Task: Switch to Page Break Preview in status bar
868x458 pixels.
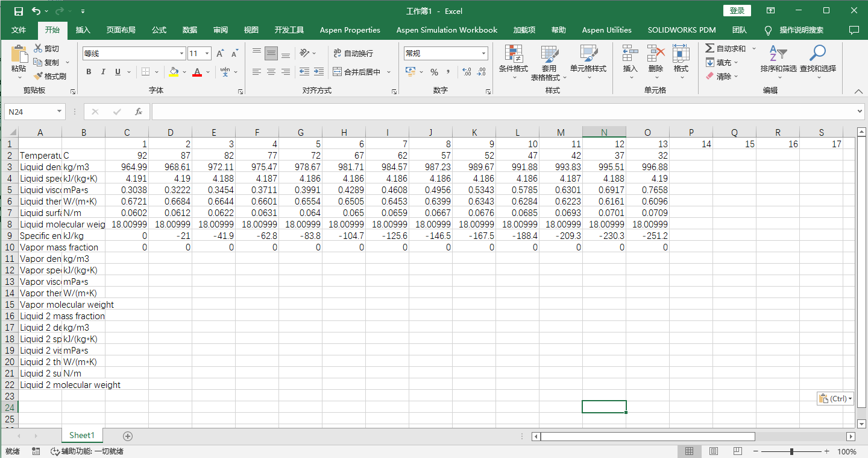Action: pos(738,451)
